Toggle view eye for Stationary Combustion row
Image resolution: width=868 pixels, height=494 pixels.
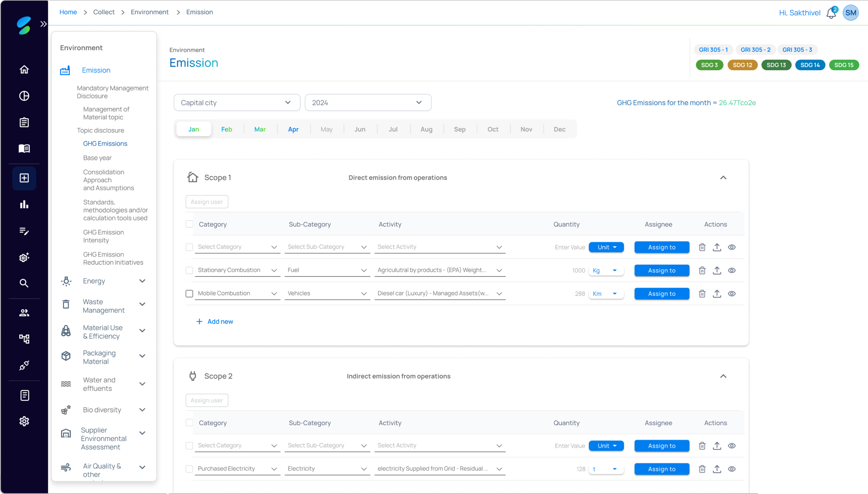click(x=731, y=270)
